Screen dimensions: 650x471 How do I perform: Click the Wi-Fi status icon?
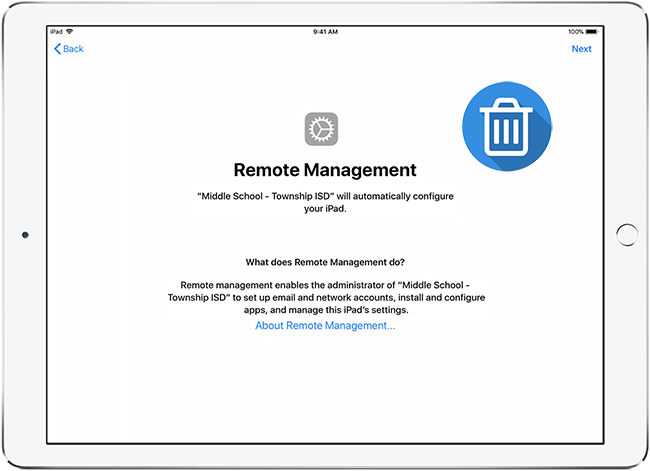click(x=70, y=32)
